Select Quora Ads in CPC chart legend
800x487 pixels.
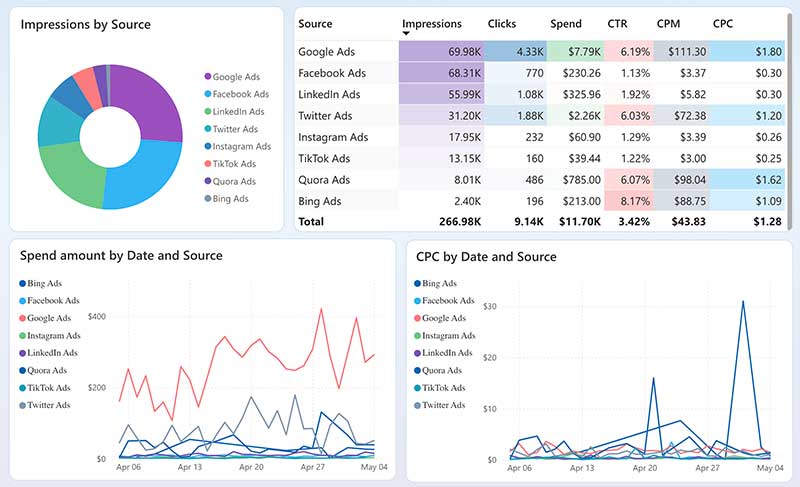click(438, 370)
